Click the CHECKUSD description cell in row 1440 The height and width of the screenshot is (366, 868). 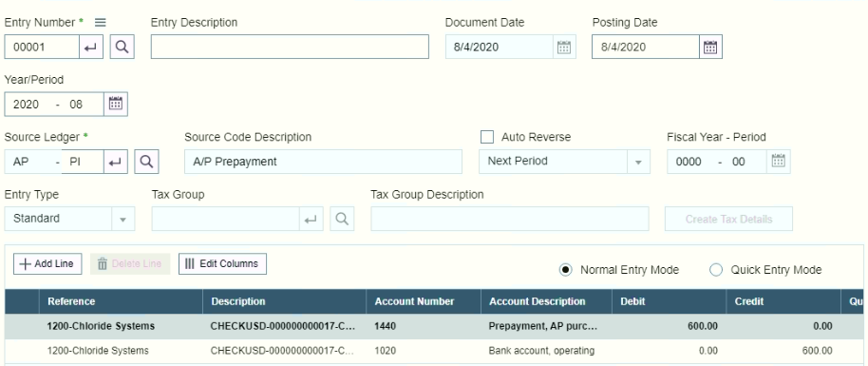pyautogui.click(x=285, y=326)
